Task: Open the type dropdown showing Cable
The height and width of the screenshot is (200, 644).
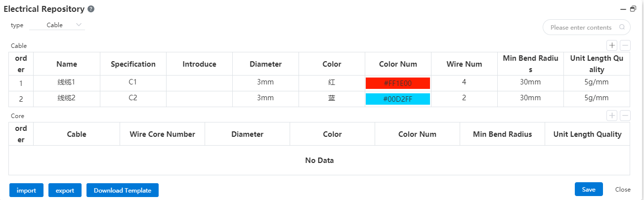Action: [57, 25]
